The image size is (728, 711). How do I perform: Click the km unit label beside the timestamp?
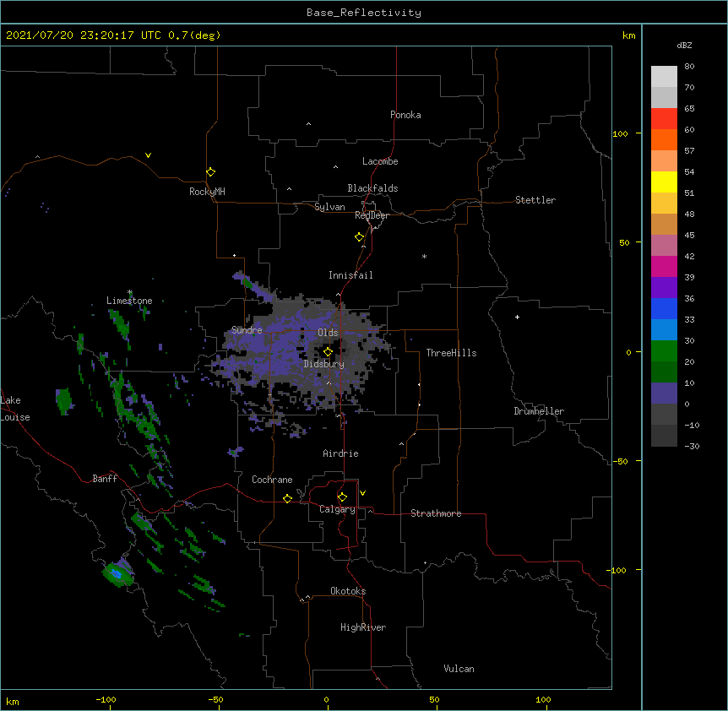pos(629,35)
